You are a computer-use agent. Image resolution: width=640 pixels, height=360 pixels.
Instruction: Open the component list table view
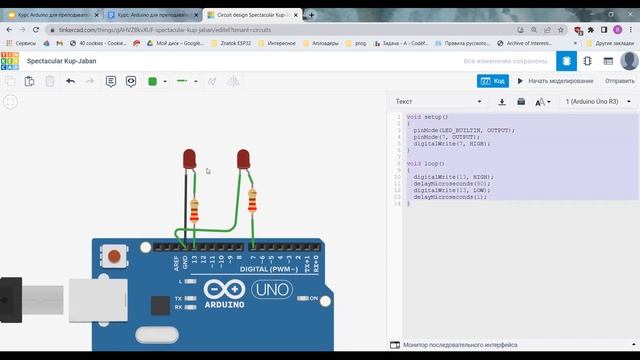point(608,61)
